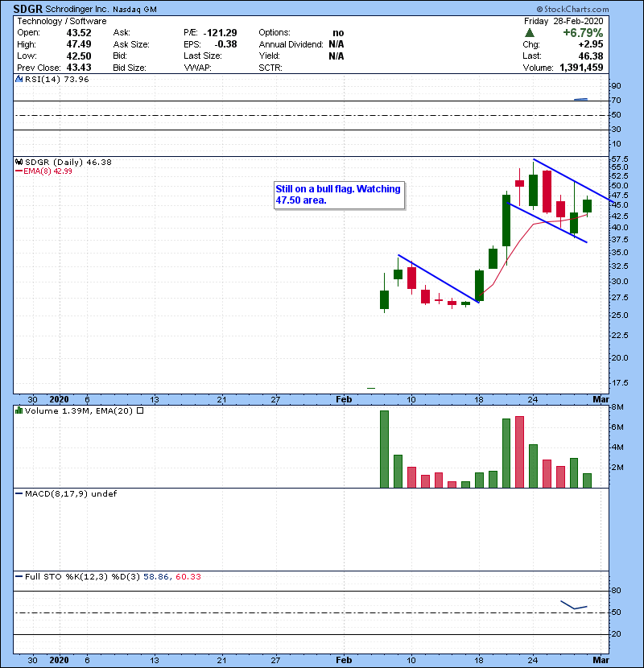This screenshot has height=668, width=644.
Task: Click the SCTR: field label
Action: [x=270, y=68]
